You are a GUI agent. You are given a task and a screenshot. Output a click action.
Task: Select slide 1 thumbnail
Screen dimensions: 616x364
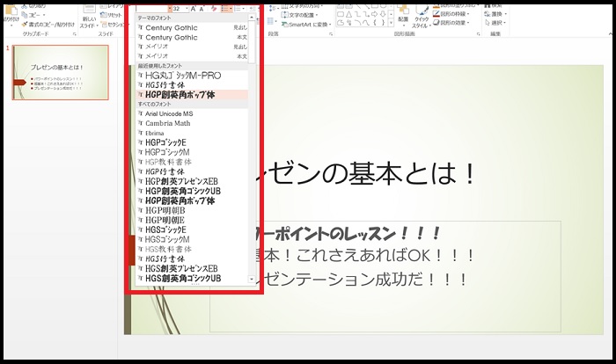tap(61, 72)
